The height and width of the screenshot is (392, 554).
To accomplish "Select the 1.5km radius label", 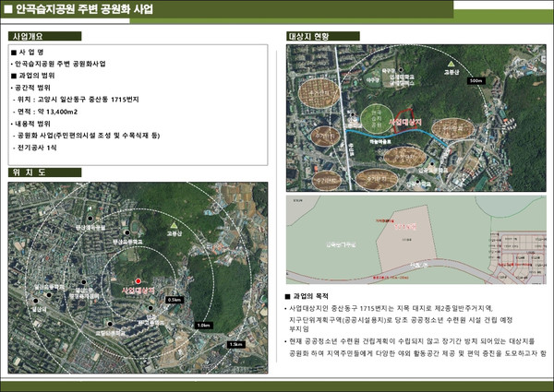I will [x=236, y=344].
